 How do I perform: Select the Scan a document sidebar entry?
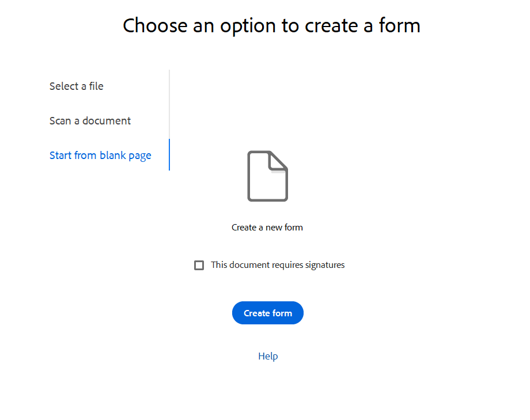click(90, 120)
